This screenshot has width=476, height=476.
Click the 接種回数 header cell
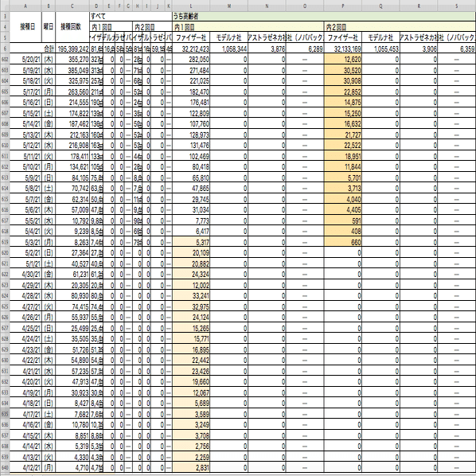coord(72,27)
